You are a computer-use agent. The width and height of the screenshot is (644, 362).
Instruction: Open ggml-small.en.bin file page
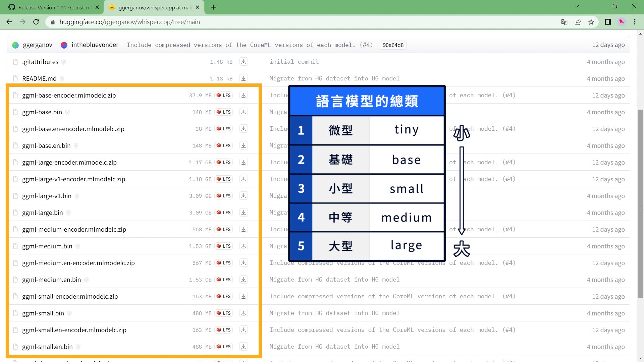pyautogui.click(x=47, y=347)
